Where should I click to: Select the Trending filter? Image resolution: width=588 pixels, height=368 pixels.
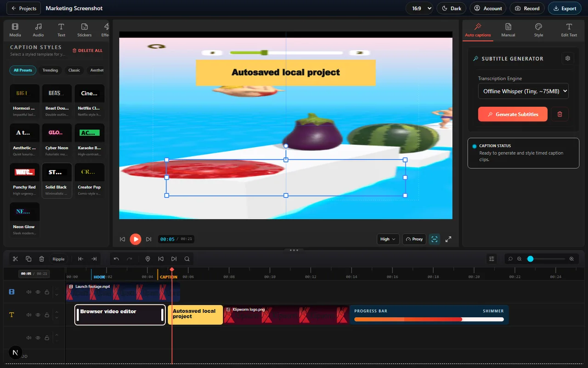coord(50,70)
